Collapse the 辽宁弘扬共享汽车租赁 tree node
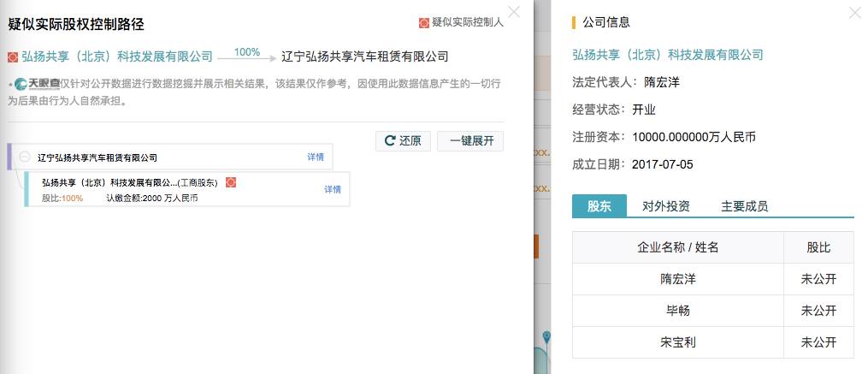The image size is (868, 374). pyautogui.click(x=24, y=157)
